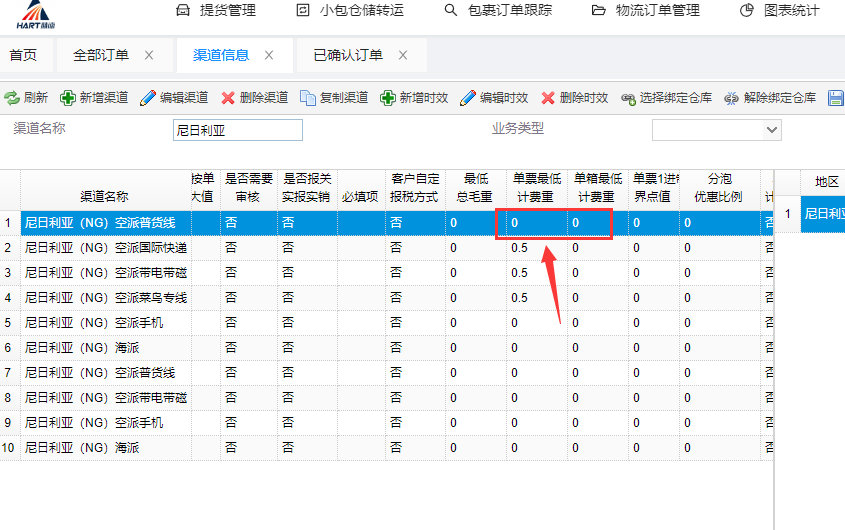Viewport: 845px width, 530px height.
Task: Click the 新增时效 green plus icon
Action: [x=388, y=98]
